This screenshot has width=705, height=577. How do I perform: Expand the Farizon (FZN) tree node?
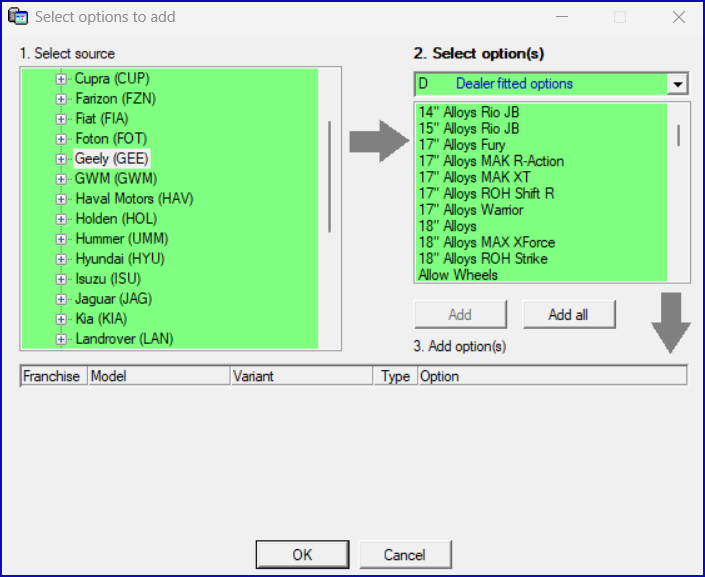[x=61, y=99]
